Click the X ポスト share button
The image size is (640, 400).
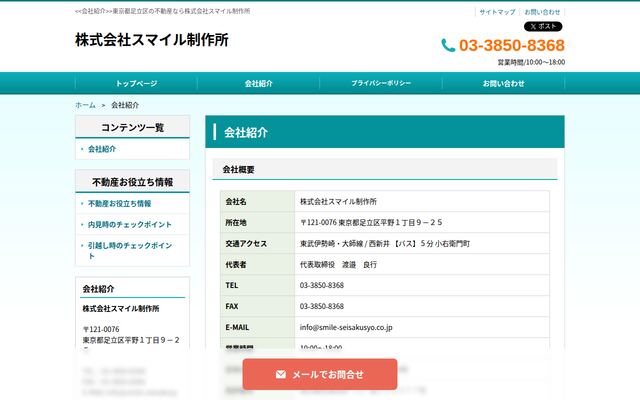[x=543, y=27]
